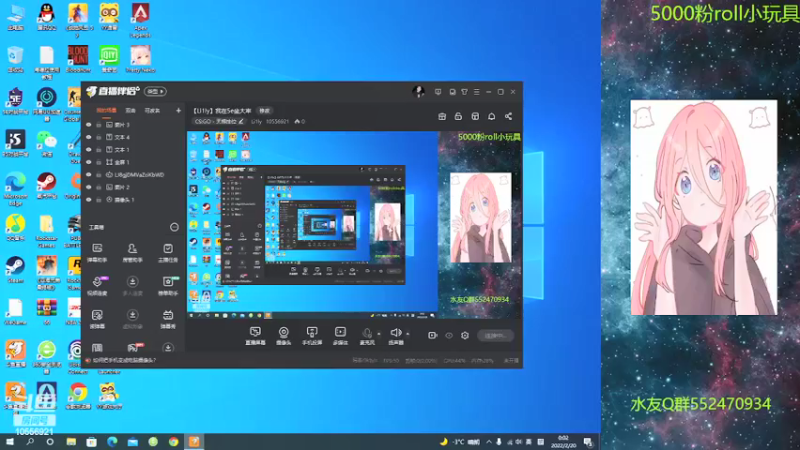Screen dimensions: 800x450
Task: Click the message icon in the title bar
Action: [x=438, y=92]
